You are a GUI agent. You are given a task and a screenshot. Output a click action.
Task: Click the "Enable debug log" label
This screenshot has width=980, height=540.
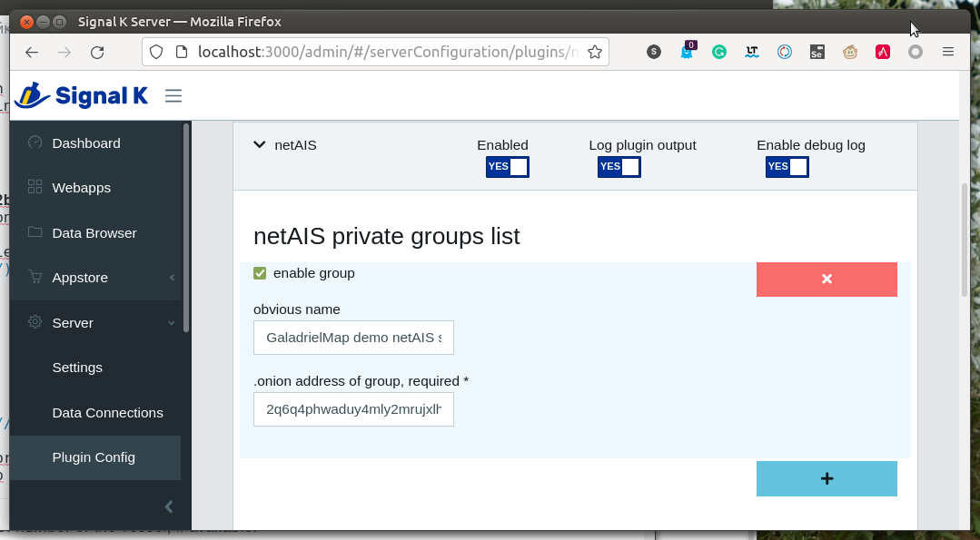(x=811, y=145)
